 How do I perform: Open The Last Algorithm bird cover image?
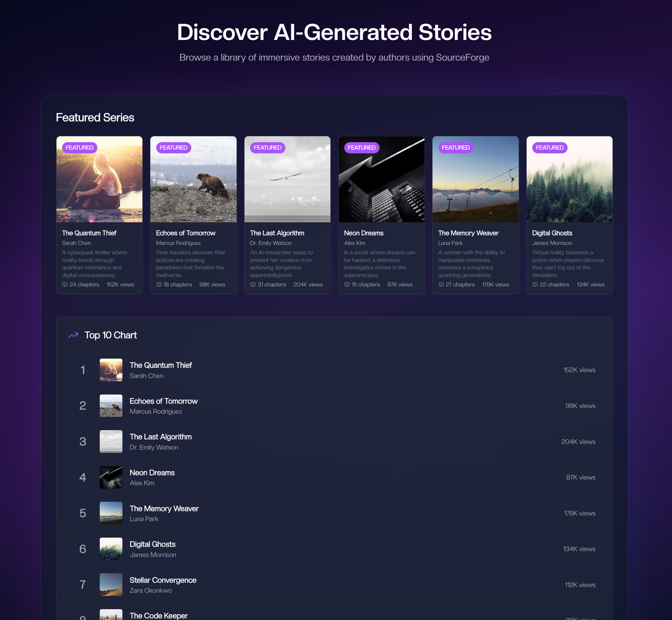coord(288,179)
